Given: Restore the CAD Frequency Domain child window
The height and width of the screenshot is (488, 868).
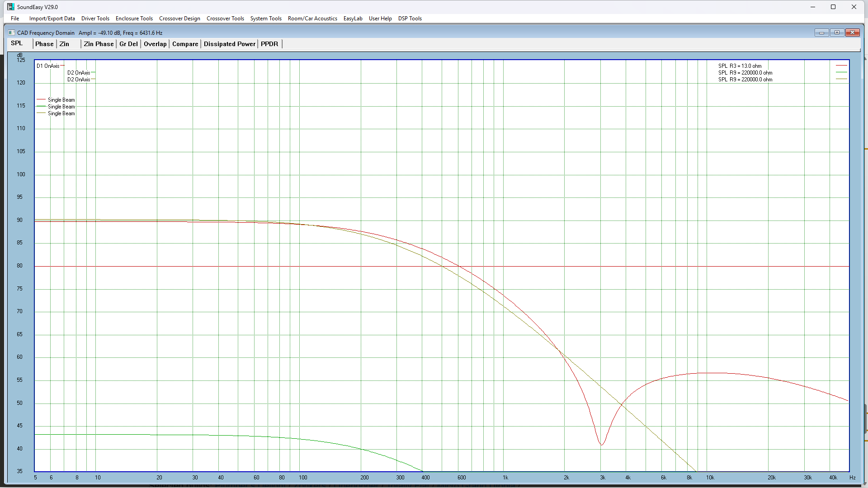Looking at the screenshot, I should [x=837, y=33].
